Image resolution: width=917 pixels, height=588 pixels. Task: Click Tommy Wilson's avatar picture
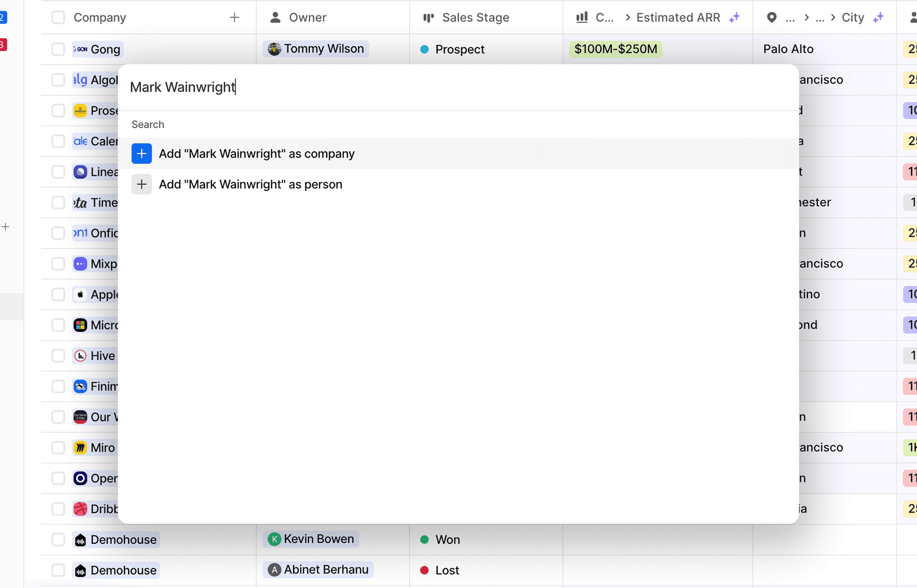point(275,48)
